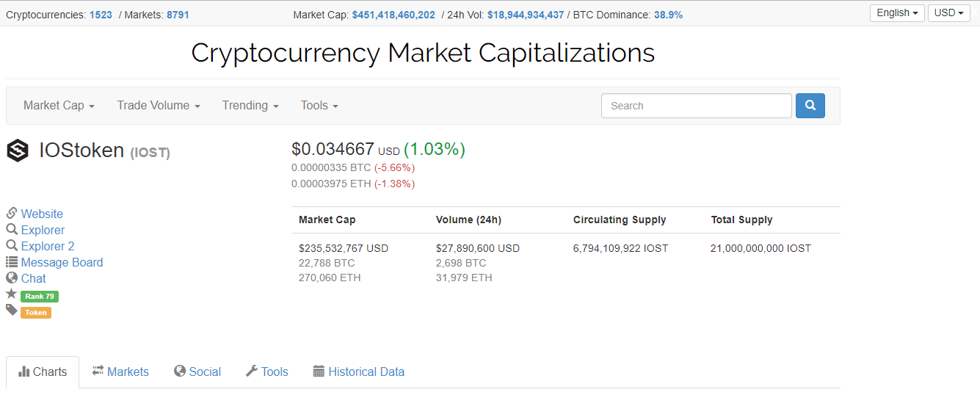Open the Explorer link
This screenshot has height=395, width=980.
click(x=43, y=230)
